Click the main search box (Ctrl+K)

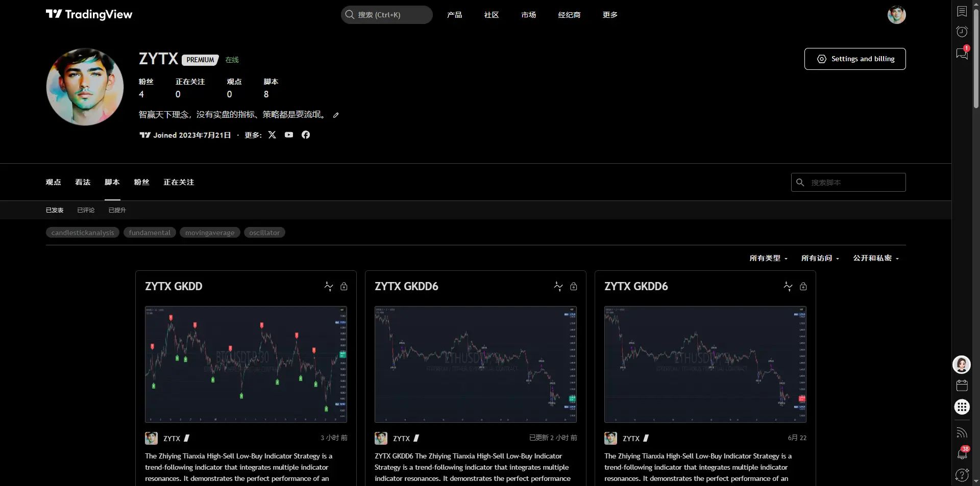coord(387,15)
